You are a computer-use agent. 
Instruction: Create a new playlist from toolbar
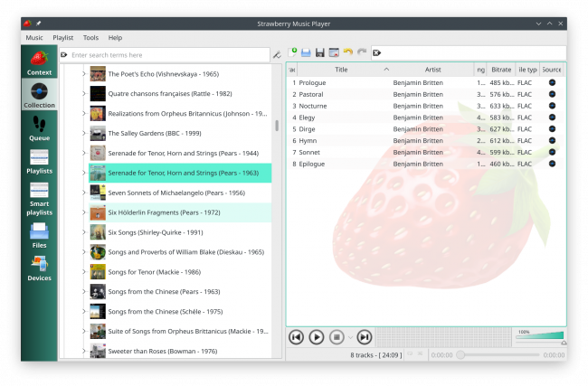[292, 53]
